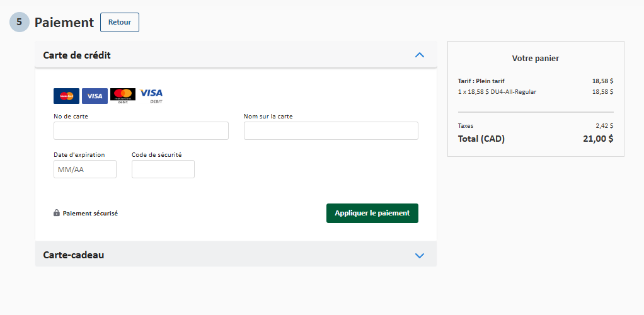Open the Carte-cadeau section title
The height and width of the screenshot is (315, 644).
coord(74,255)
